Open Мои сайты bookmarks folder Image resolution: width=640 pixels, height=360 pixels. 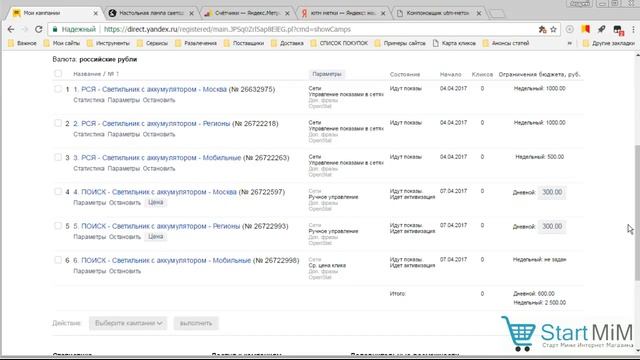62,43
